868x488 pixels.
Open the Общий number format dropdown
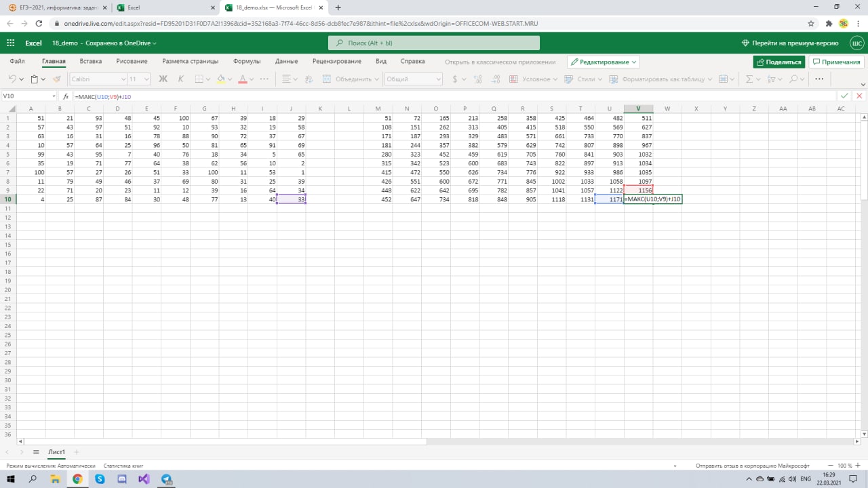click(413, 79)
